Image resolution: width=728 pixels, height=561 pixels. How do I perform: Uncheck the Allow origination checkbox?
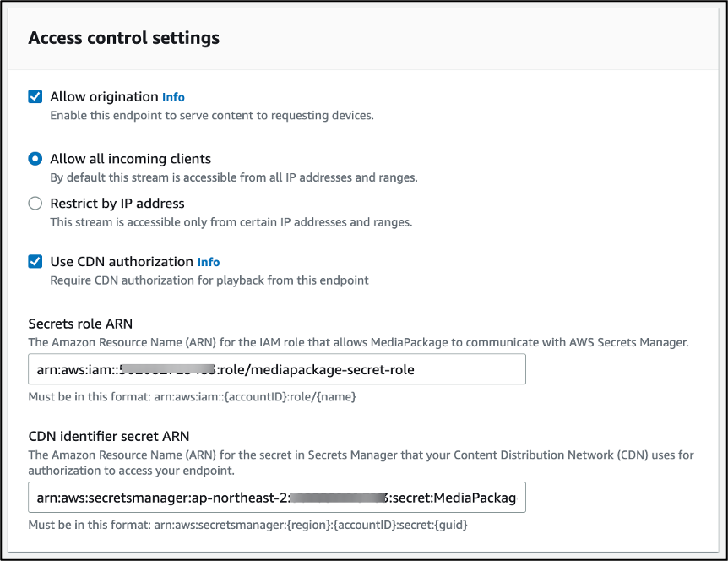35,96
